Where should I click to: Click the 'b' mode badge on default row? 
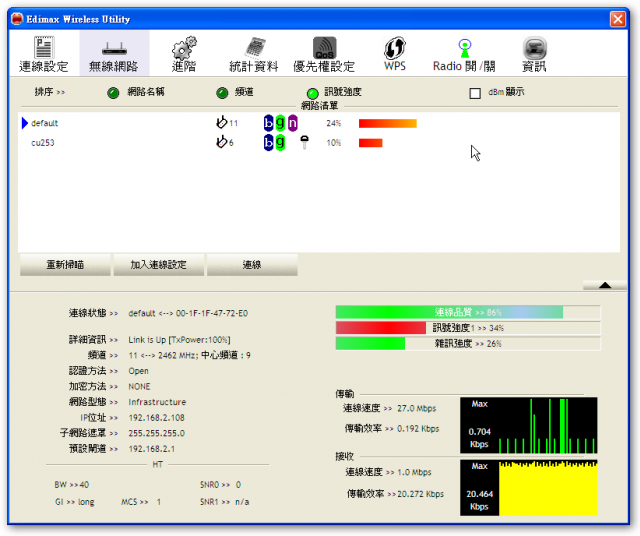click(x=268, y=123)
